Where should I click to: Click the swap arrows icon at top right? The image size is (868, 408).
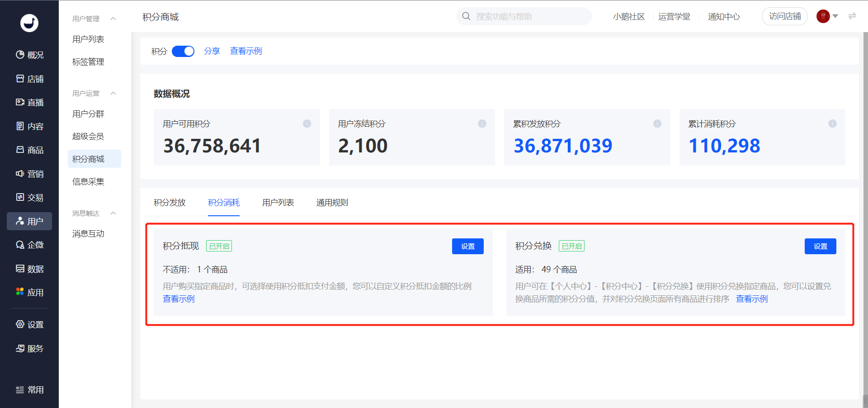click(x=852, y=16)
